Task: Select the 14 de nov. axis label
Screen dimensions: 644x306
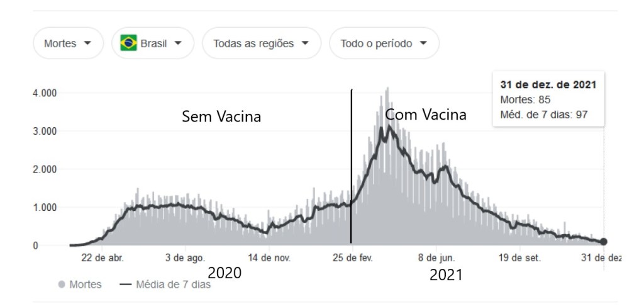Action: coord(269,258)
